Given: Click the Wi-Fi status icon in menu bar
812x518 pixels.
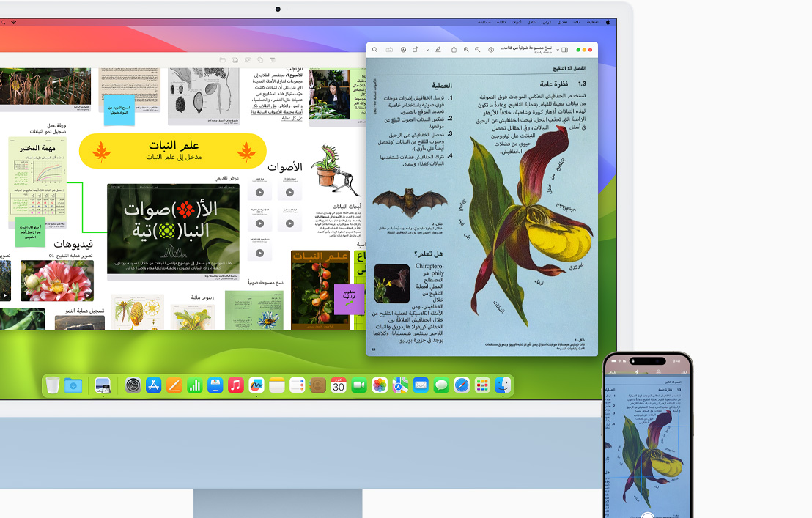Looking at the screenshot, I should click(x=13, y=22).
